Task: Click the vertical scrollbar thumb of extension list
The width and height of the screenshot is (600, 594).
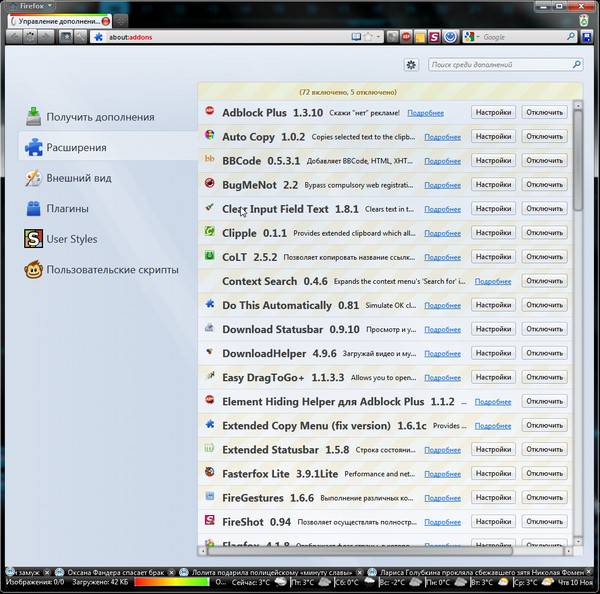Action: coord(578,160)
